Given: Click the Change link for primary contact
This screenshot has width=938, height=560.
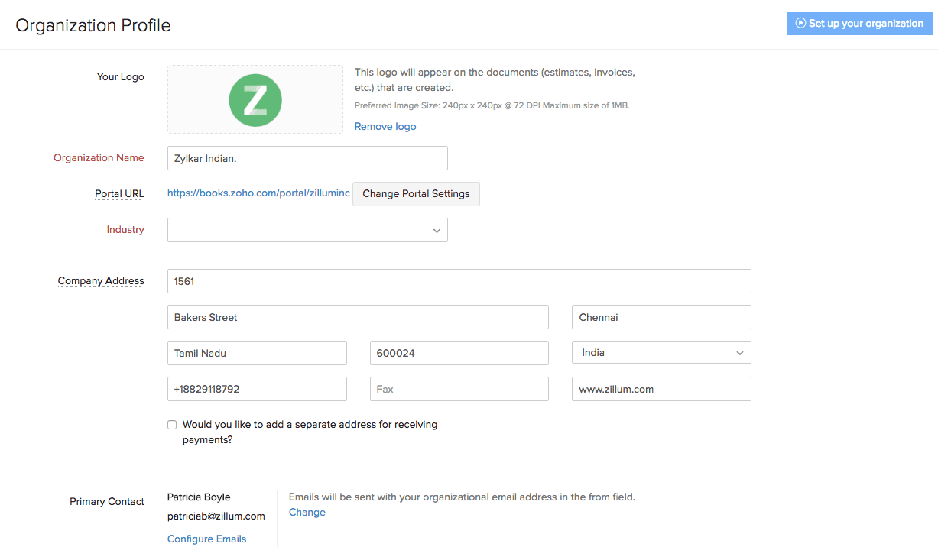Looking at the screenshot, I should [x=307, y=512].
